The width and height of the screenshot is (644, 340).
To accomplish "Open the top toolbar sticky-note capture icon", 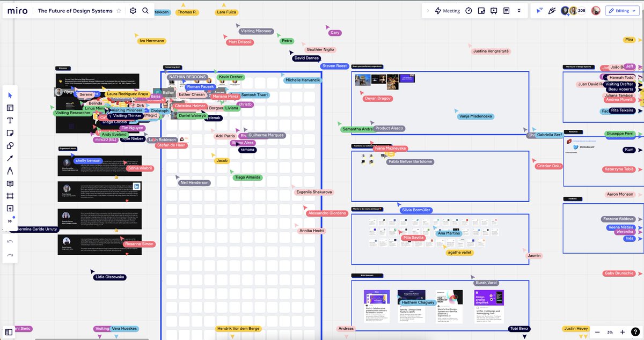I will pyautogui.click(x=481, y=11).
